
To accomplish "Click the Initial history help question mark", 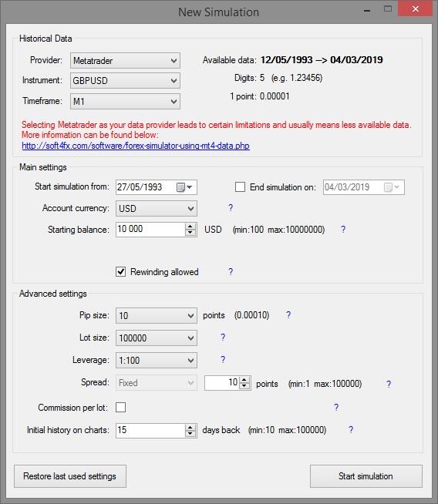I will coord(351,430).
